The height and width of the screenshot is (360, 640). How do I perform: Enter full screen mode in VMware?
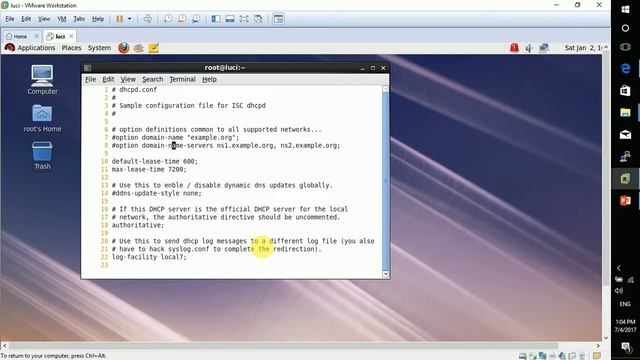coord(244,19)
